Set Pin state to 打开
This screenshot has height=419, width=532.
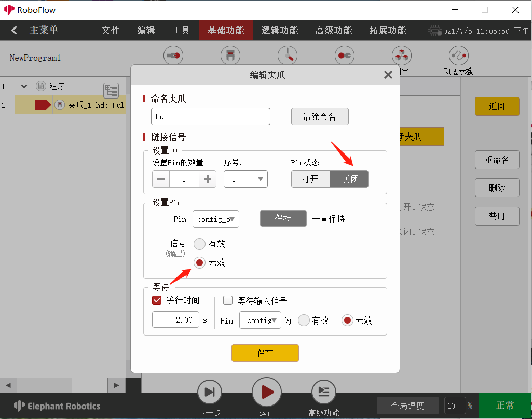(x=310, y=179)
